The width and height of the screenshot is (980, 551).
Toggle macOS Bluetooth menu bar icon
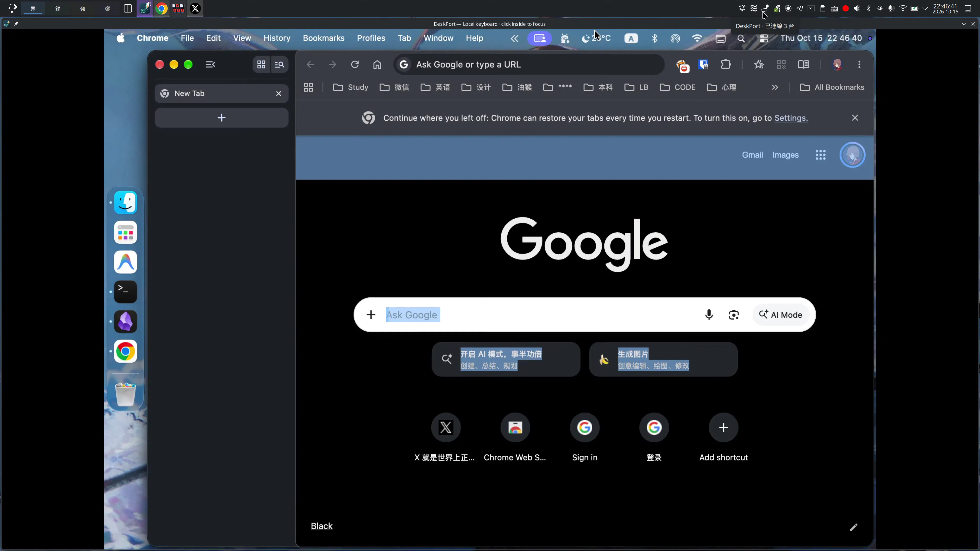tap(654, 39)
